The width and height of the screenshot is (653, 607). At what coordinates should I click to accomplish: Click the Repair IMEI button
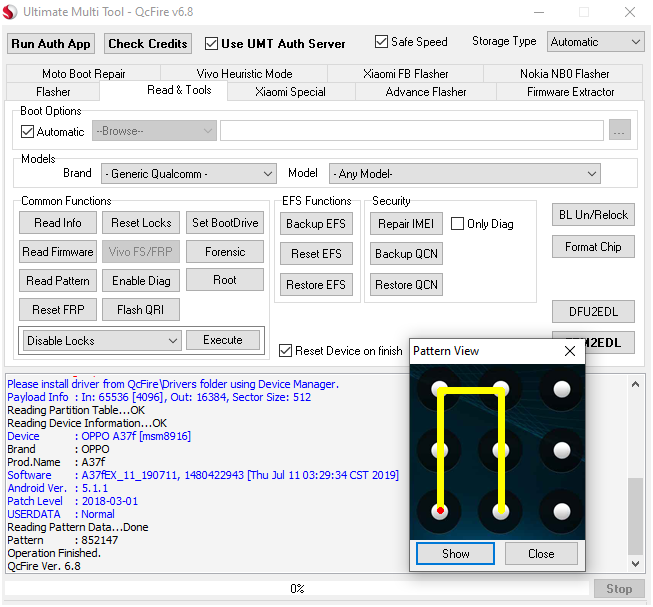pyautogui.click(x=406, y=224)
